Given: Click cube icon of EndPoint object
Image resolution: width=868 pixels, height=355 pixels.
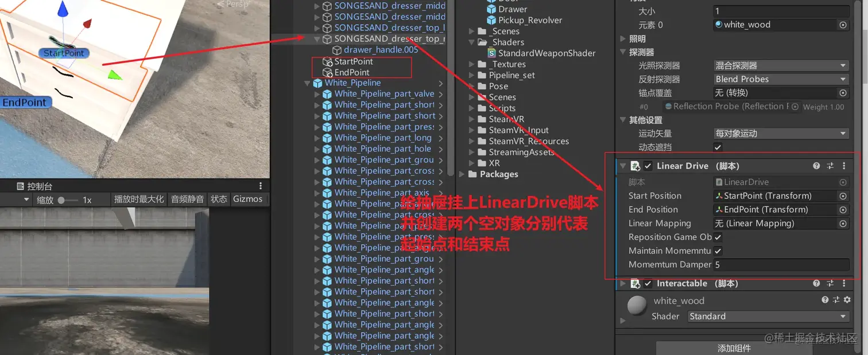Looking at the screenshot, I should (327, 72).
